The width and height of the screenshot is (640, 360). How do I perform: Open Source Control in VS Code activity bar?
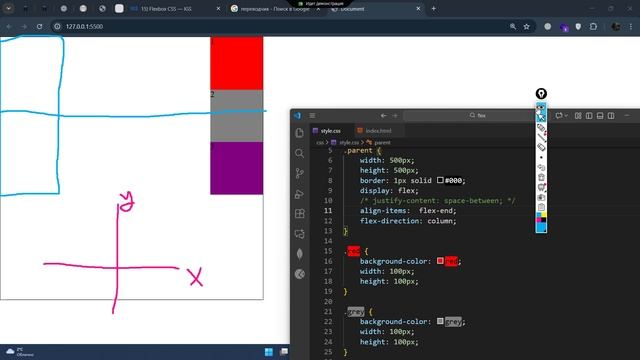click(x=299, y=173)
